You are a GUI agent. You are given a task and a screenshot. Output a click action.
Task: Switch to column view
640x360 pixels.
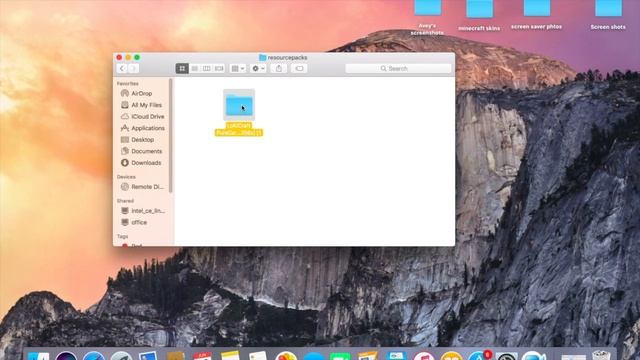tap(207, 69)
